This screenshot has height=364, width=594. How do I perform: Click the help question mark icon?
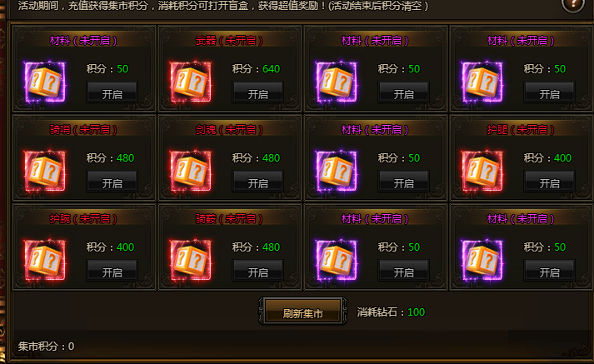point(572,4)
